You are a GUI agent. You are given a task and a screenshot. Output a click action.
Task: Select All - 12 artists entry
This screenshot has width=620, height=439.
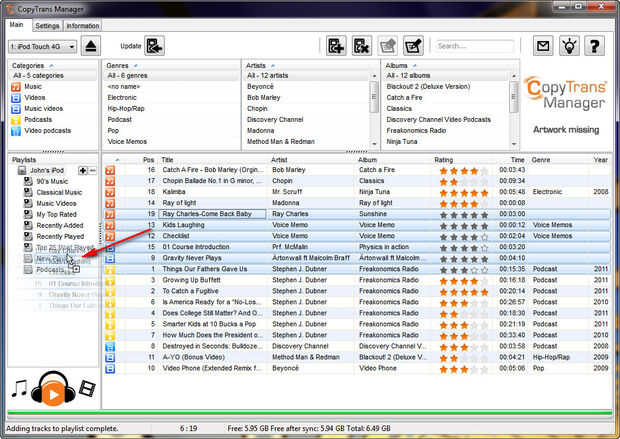click(267, 76)
